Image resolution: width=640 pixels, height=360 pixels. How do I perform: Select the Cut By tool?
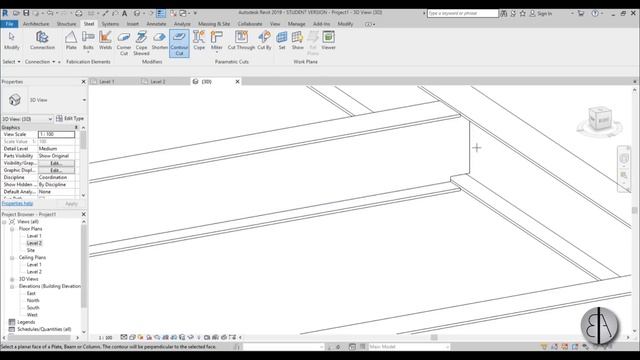click(264, 40)
